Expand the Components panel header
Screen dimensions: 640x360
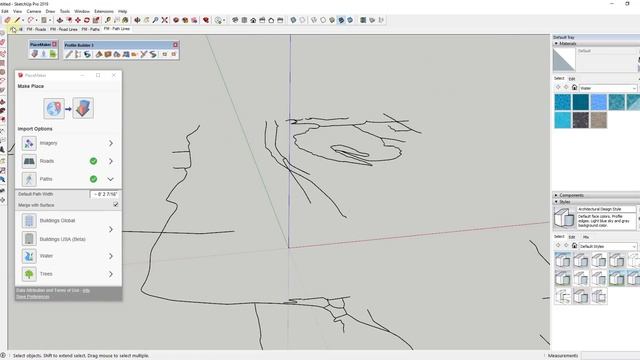coord(596,195)
